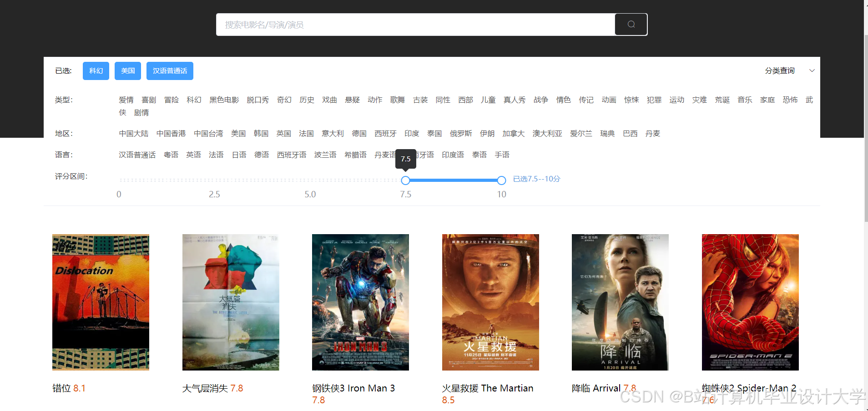Select genre 脱口秀
Image resolution: width=868 pixels, height=411 pixels.
tap(258, 100)
